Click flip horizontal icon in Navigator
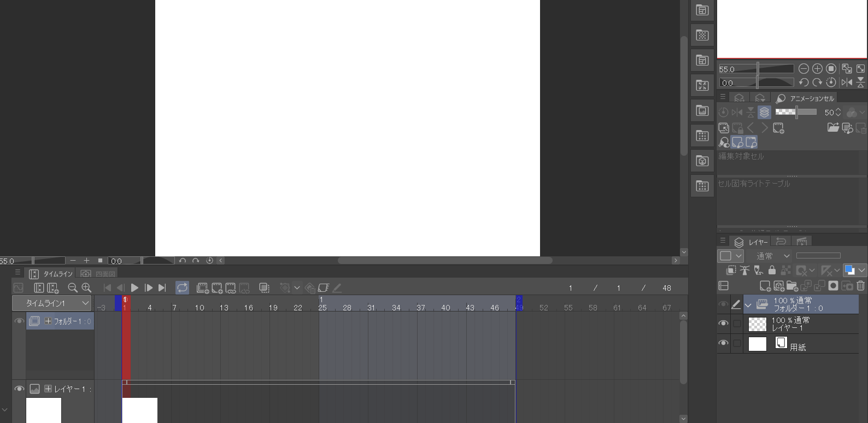Viewport: 868px width, 423px height. (847, 83)
